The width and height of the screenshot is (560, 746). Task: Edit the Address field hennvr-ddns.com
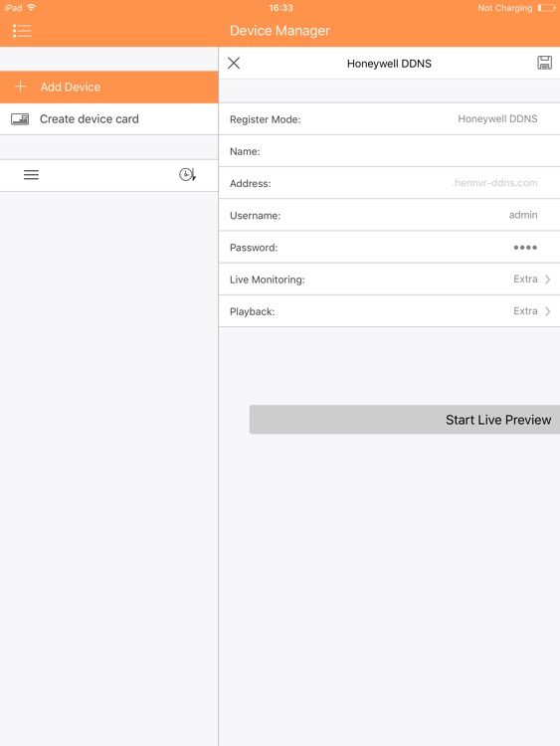point(389,183)
